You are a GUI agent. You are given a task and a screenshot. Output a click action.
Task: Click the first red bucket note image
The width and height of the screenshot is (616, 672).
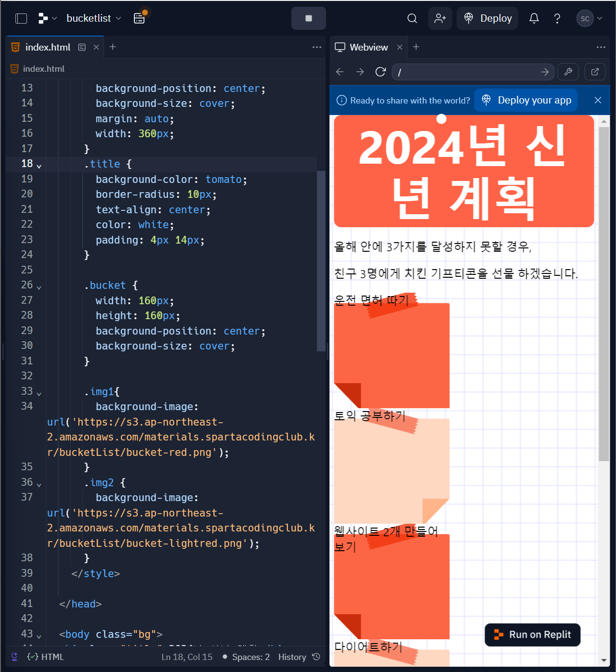tap(392, 350)
